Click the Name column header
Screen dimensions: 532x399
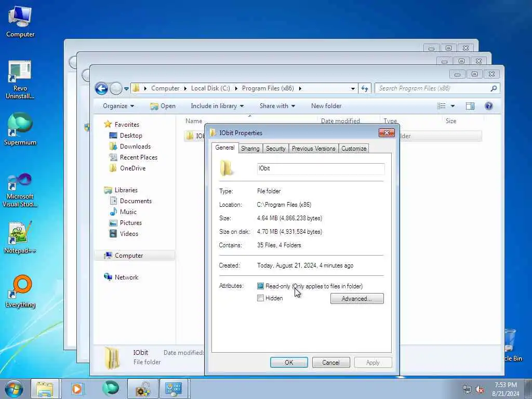pos(194,121)
